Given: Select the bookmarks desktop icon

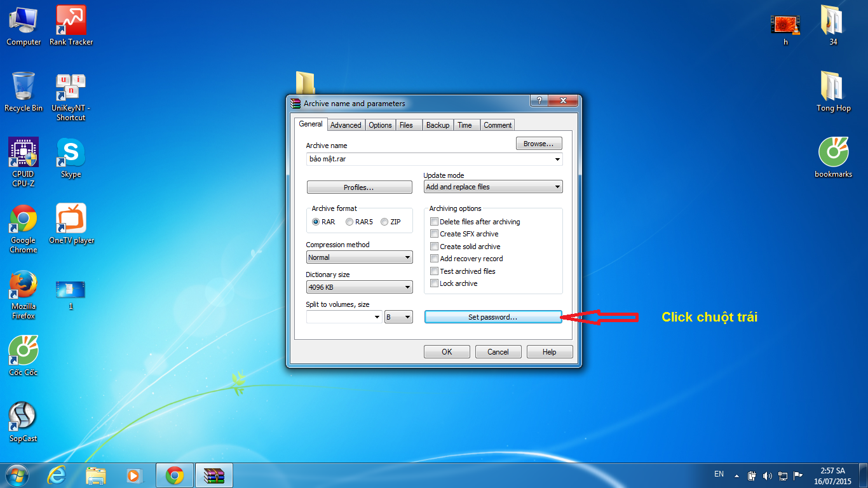Looking at the screenshot, I should 833,158.
